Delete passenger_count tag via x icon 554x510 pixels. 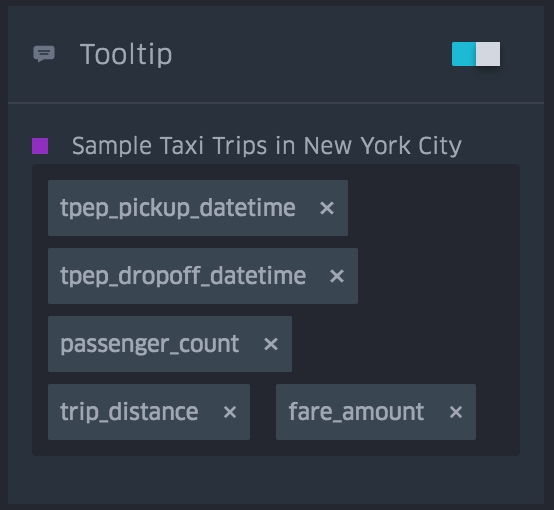click(271, 344)
